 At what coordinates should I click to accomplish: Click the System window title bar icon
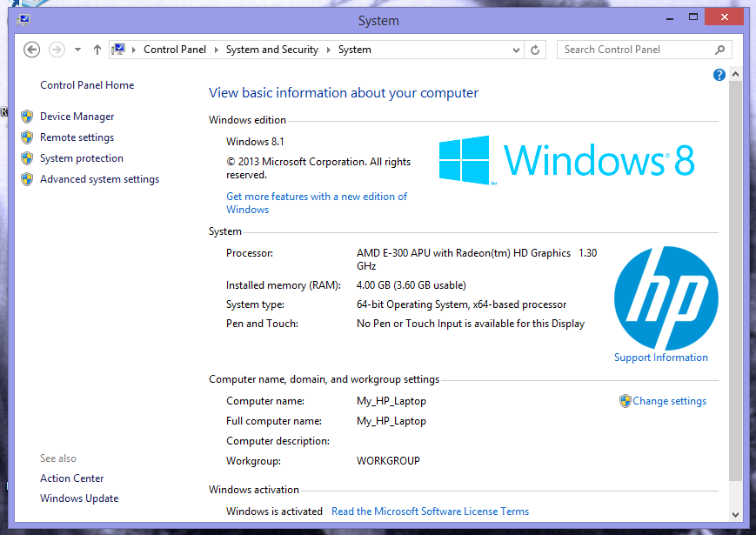[x=23, y=20]
